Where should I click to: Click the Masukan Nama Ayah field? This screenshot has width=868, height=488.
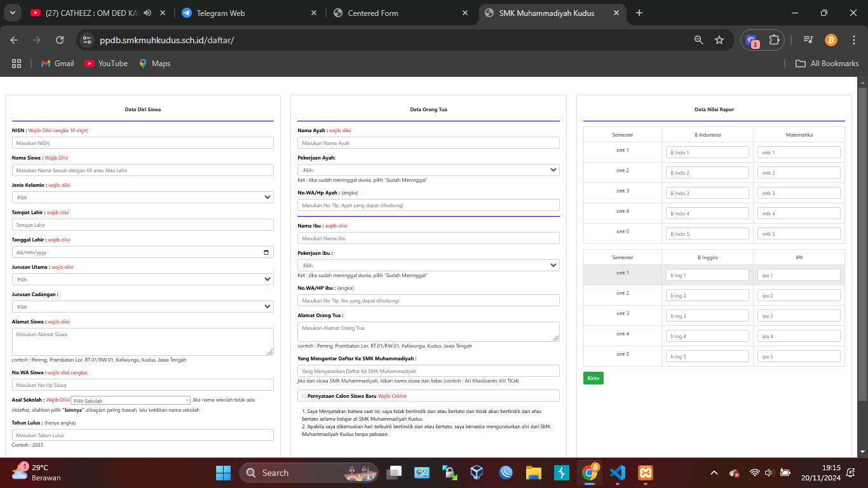click(x=429, y=143)
